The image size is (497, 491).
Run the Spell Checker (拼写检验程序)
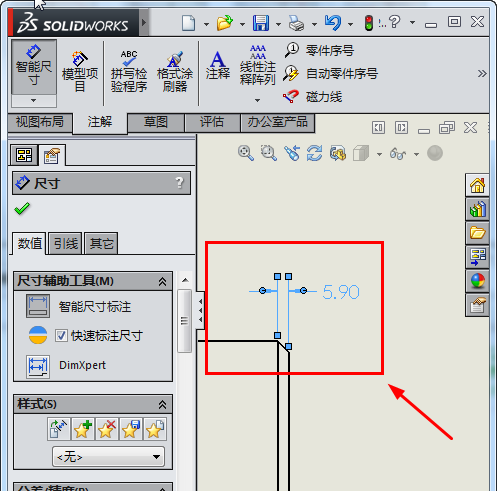(x=129, y=71)
